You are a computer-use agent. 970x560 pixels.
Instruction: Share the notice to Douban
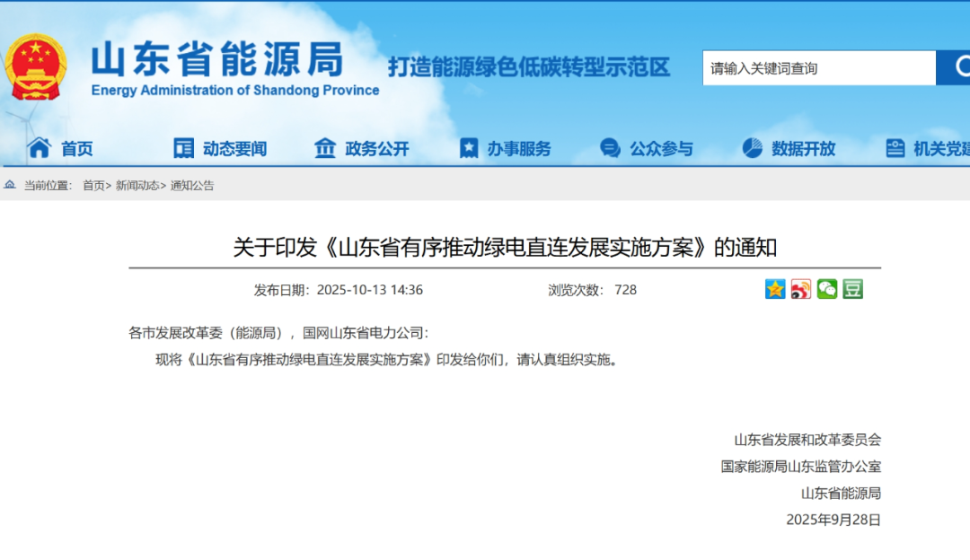pos(852,289)
